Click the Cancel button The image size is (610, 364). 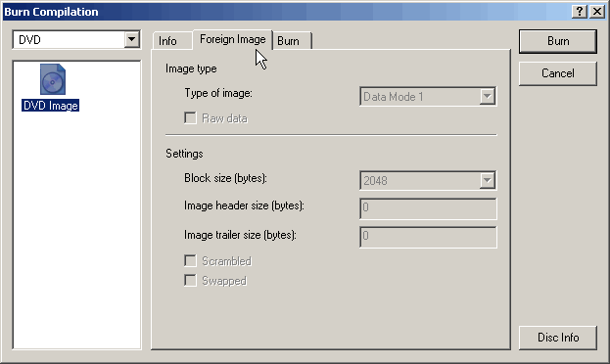(x=558, y=73)
